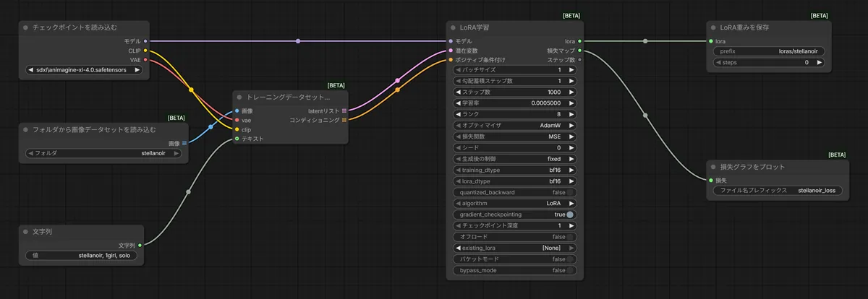868x299 pixels.
Task: Increase シード with its right arrow
Action: 572,148
